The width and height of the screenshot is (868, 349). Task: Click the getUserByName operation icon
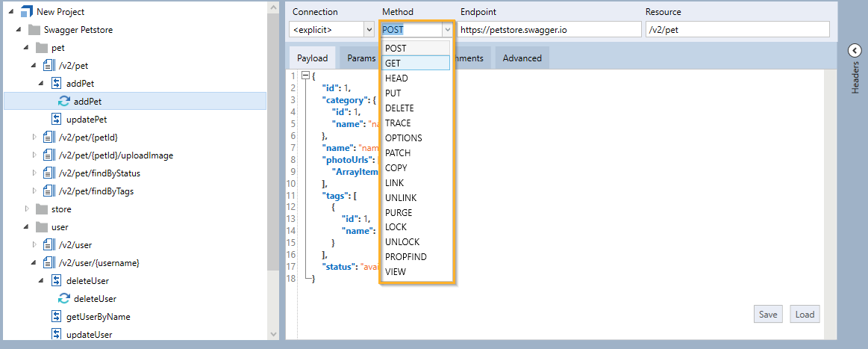click(x=57, y=317)
